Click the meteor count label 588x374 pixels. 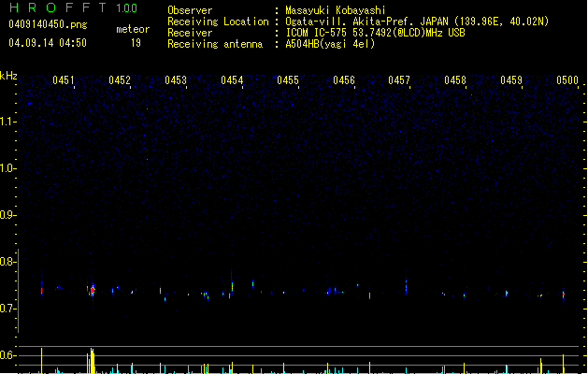pos(133,29)
